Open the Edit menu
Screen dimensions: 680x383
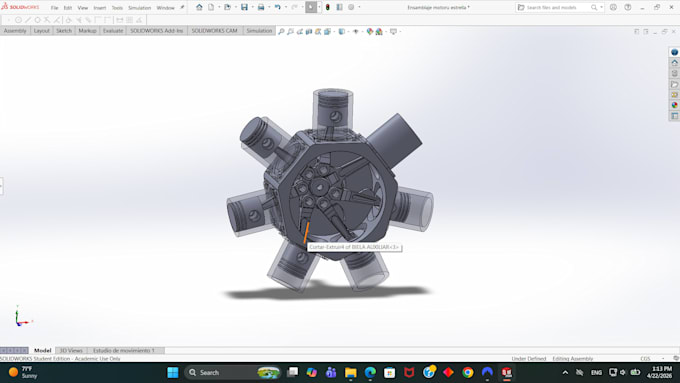[x=68, y=8]
